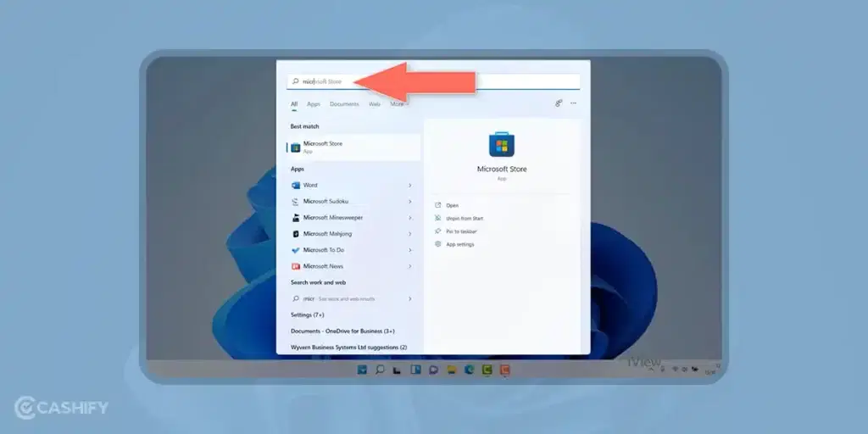Choose Pin to taskbar
Screen dimensions: 868x434
[461, 231]
